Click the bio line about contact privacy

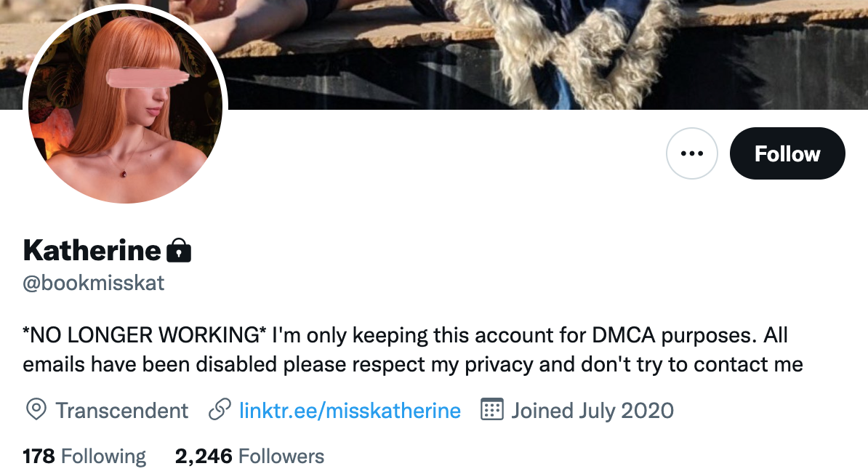click(x=413, y=364)
